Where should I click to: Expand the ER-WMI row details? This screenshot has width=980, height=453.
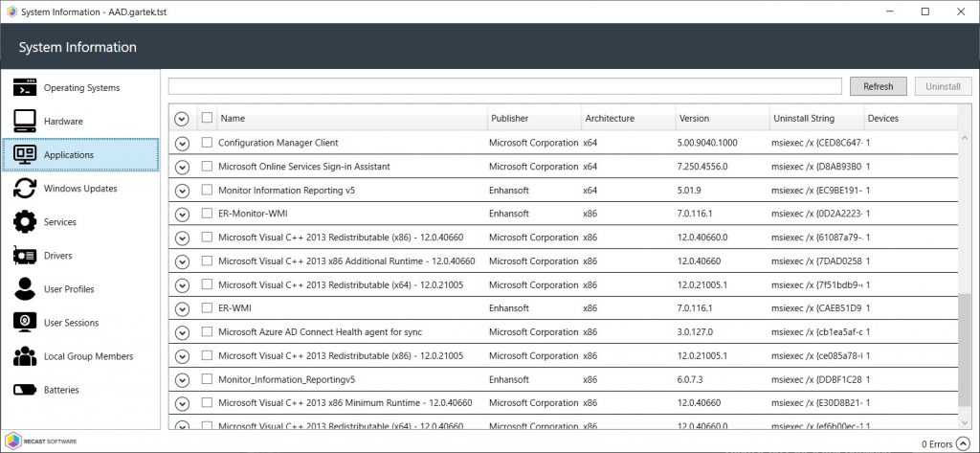point(182,308)
